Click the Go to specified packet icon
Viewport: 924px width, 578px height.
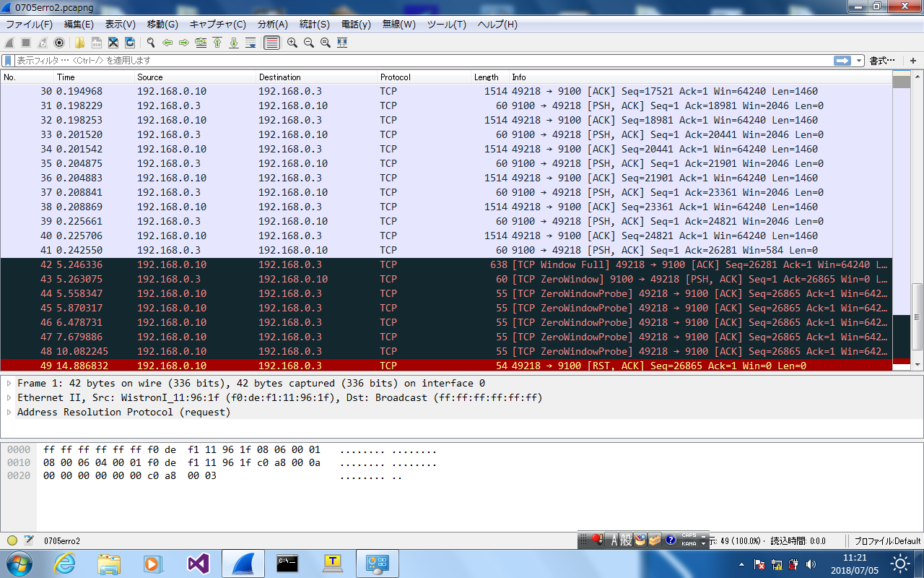[201, 43]
